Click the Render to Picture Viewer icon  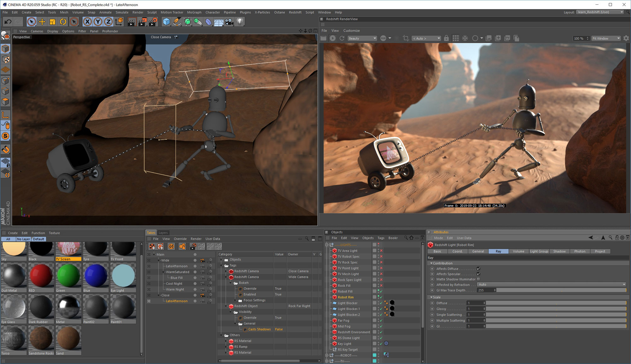pos(142,21)
